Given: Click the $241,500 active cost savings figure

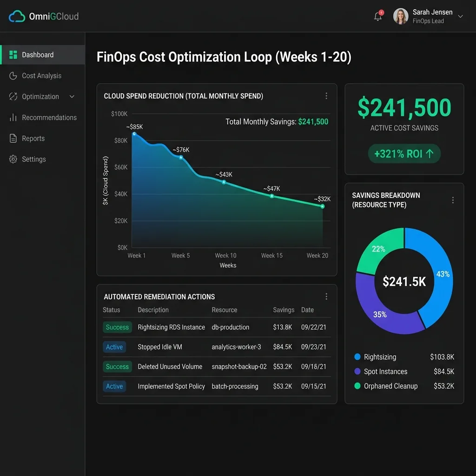Looking at the screenshot, I should (x=404, y=107).
